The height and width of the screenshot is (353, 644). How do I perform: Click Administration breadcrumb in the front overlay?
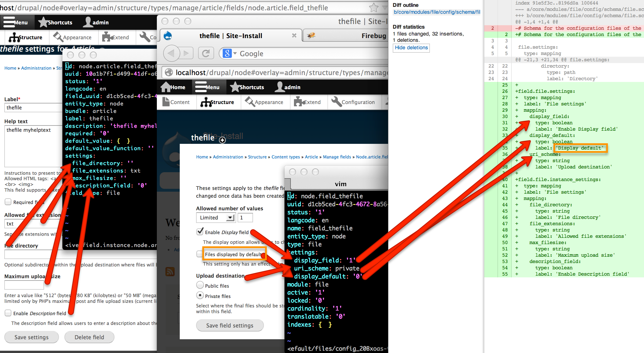pos(228,157)
